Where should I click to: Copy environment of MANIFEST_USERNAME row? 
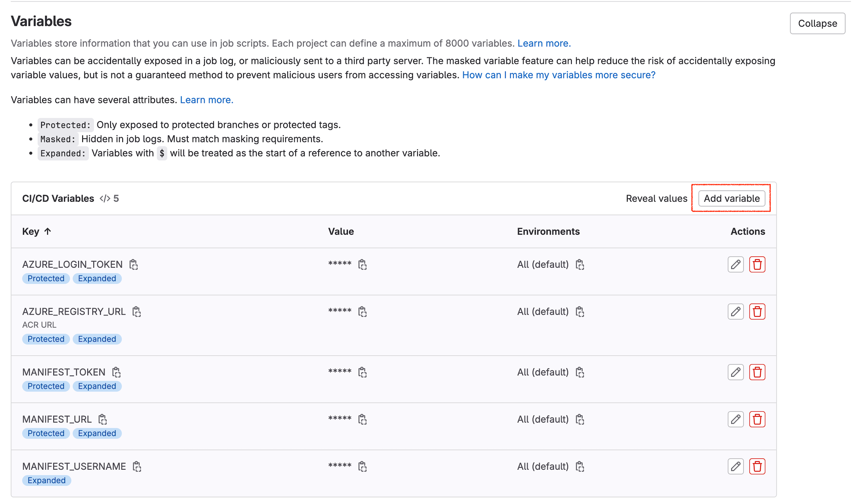[579, 466]
